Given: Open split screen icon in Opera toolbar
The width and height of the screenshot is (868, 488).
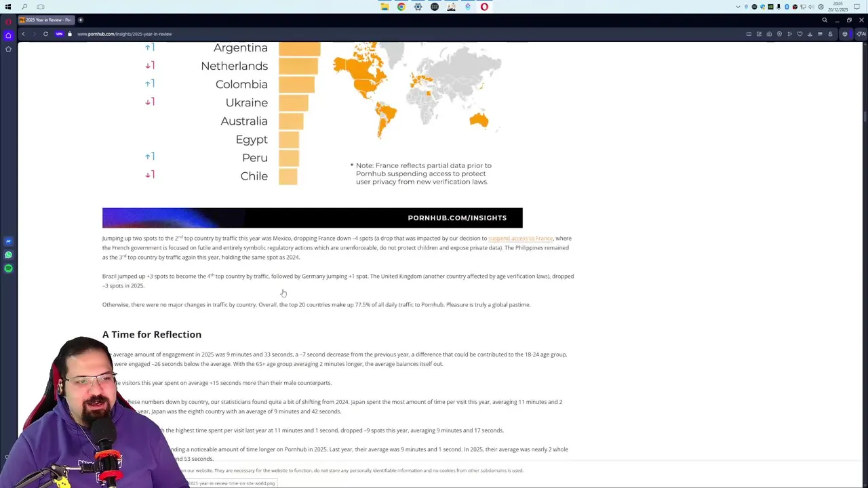Looking at the screenshot, I should point(749,34).
